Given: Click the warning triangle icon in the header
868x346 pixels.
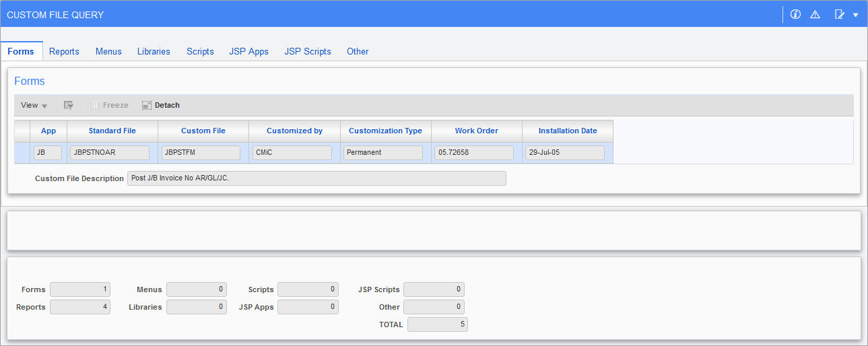Looking at the screenshot, I should [x=815, y=14].
